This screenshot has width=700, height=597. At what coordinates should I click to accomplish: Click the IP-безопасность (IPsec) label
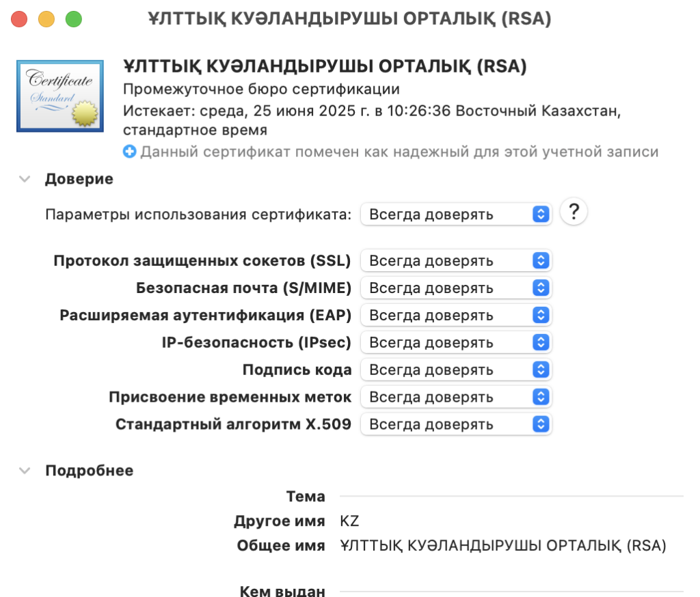point(256,342)
